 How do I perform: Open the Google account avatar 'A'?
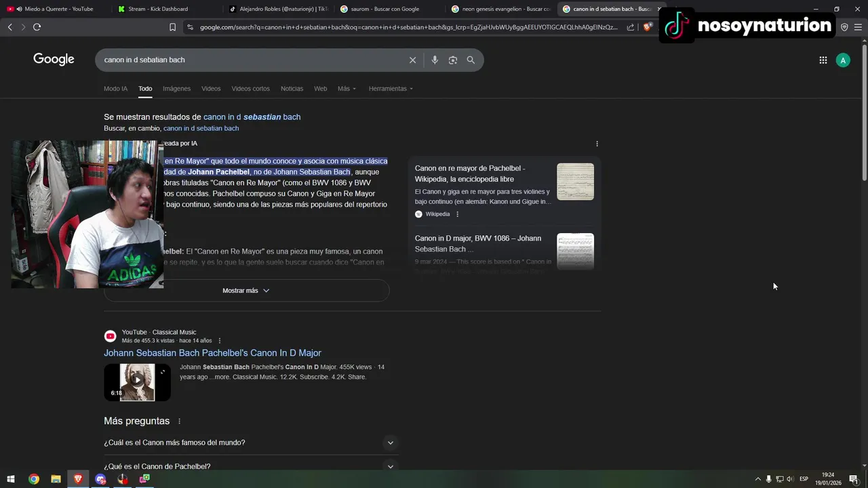843,60
